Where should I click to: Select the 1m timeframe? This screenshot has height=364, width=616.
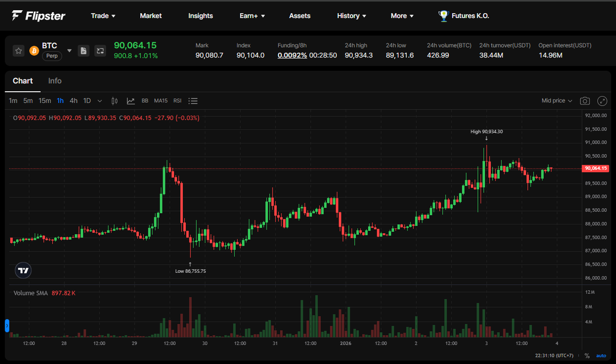pyautogui.click(x=13, y=101)
